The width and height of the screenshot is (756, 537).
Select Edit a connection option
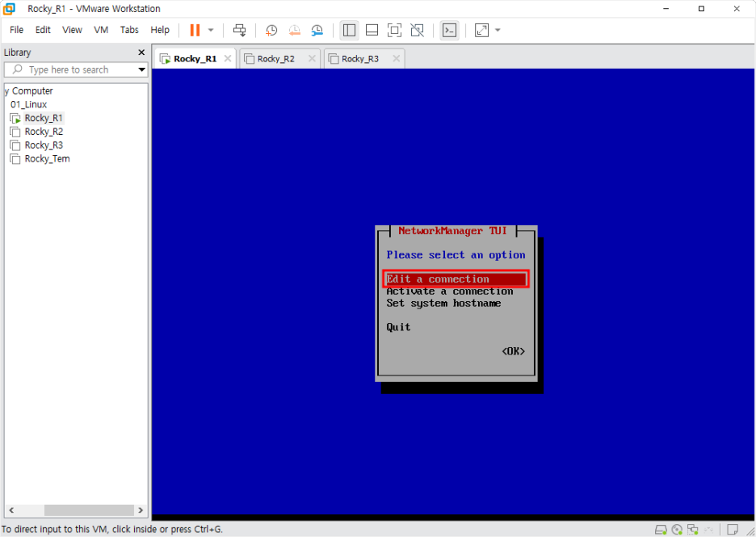point(456,279)
